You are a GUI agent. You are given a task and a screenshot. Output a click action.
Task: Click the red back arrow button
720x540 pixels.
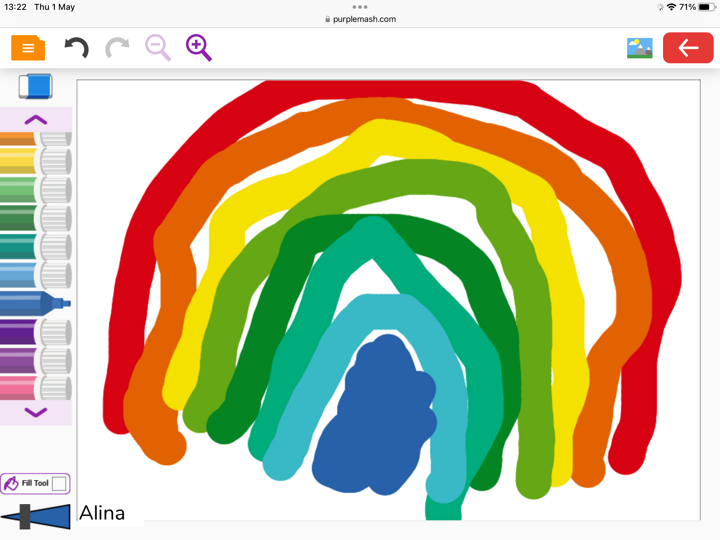pyautogui.click(x=688, y=48)
